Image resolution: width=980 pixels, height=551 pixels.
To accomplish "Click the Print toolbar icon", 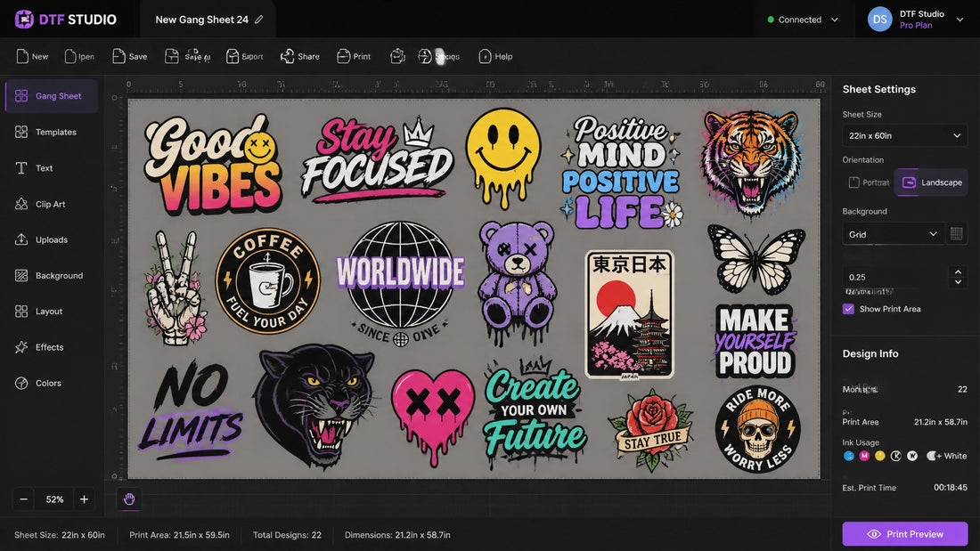I will (343, 56).
